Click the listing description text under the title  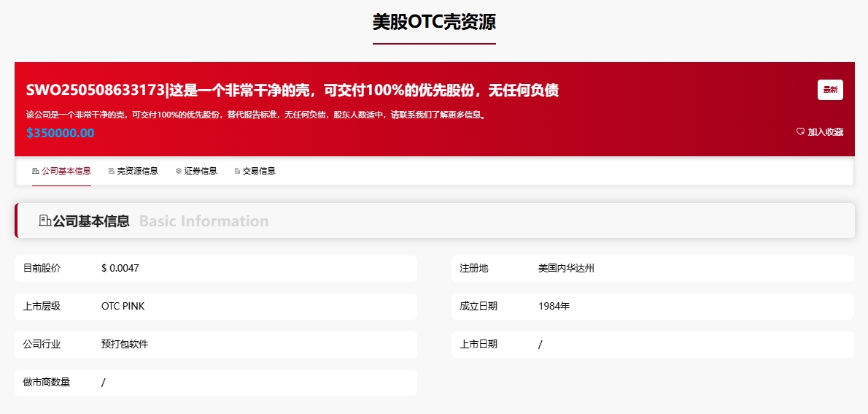click(255, 115)
